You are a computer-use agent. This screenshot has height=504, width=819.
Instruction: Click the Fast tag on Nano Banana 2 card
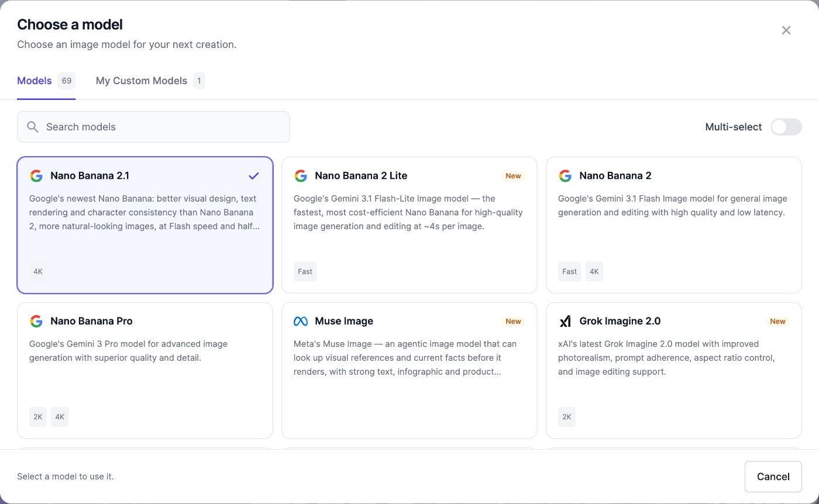(569, 272)
